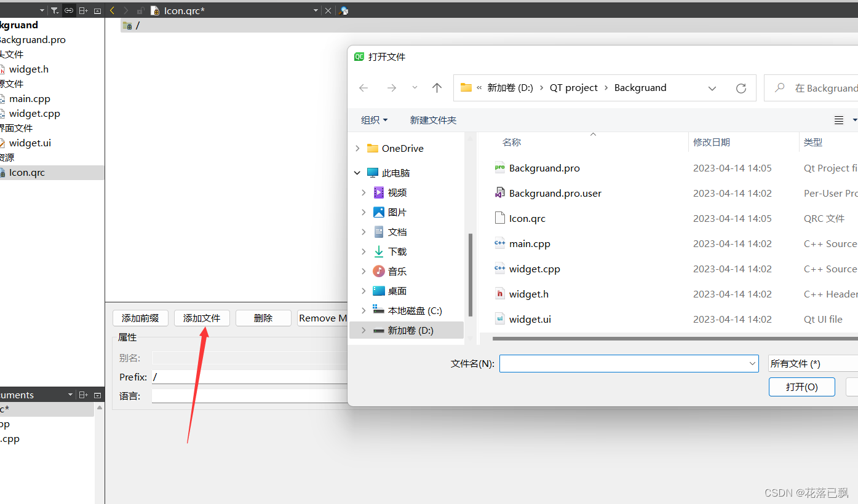Click the split icon in the top projects panel
Image resolution: width=858 pixels, height=504 pixels.
84,10
